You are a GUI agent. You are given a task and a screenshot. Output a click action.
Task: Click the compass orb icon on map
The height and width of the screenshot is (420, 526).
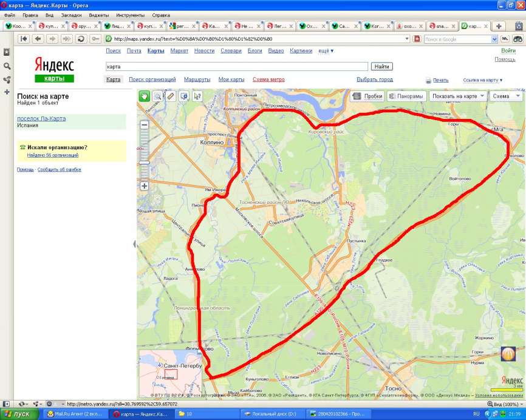coord(508,354)
